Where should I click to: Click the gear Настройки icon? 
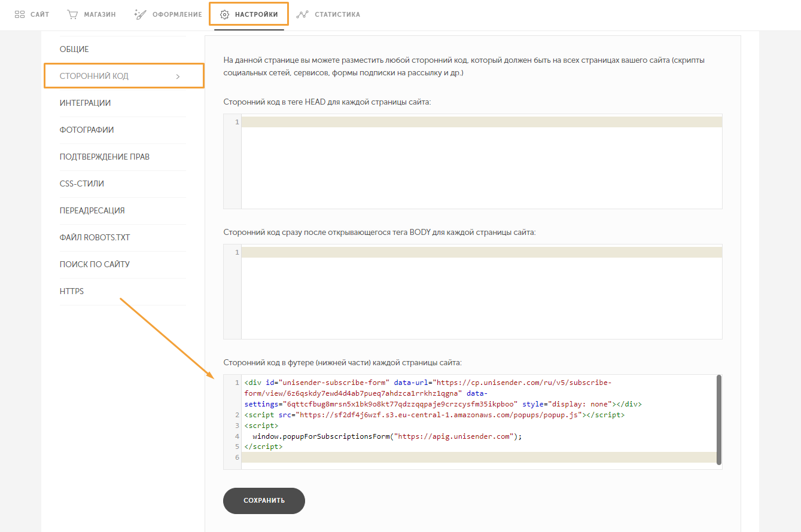tap(225, 14)
